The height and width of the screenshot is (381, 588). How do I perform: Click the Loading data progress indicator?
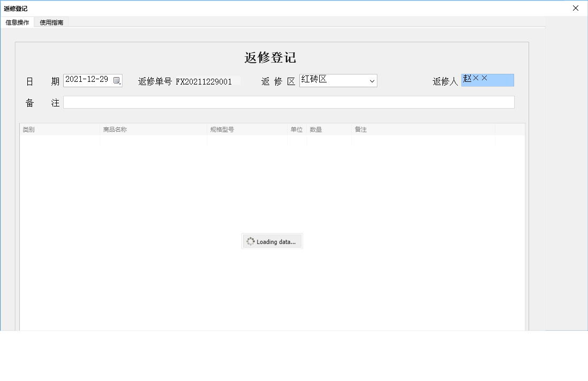coord(272,241)
